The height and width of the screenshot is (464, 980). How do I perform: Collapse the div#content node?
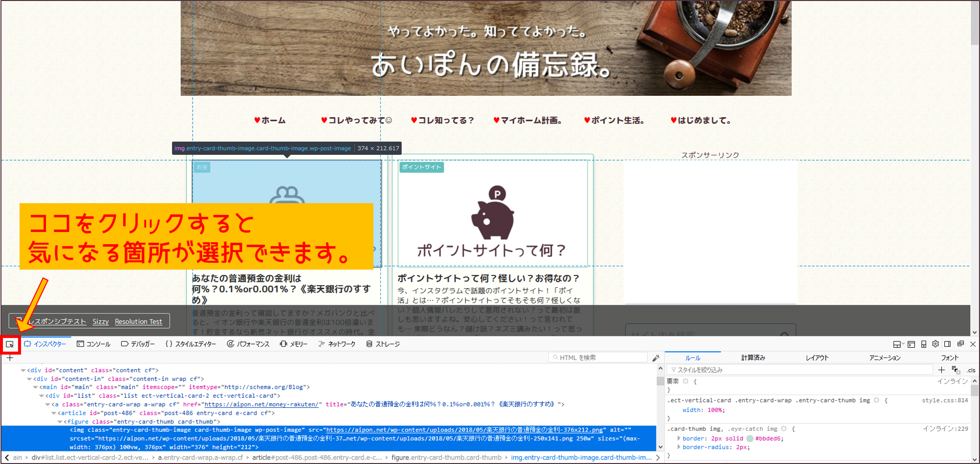(x=23, y=370)
